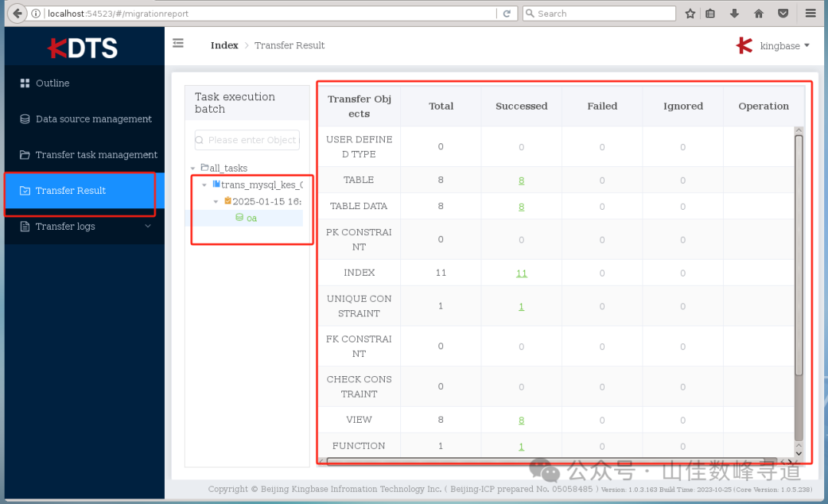Click the KDTS logo
Image resolution: width=828 pixels, height=504 pixels.
(x=82, y=48)
